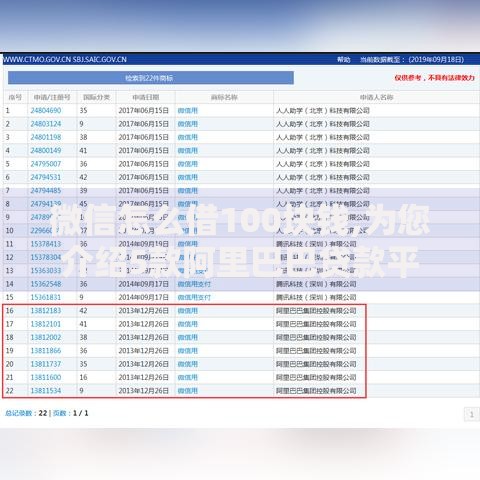The width and height of the screenshot is (480, 480).
Task: Click the 当前数据截至 2019年09月18日 date text
Action: 412,60
